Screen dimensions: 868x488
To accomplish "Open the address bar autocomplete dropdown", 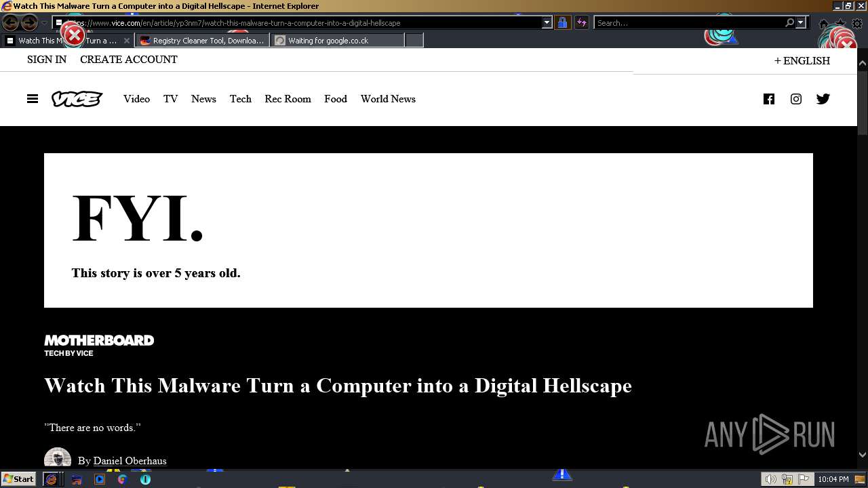I will (547, 23).
